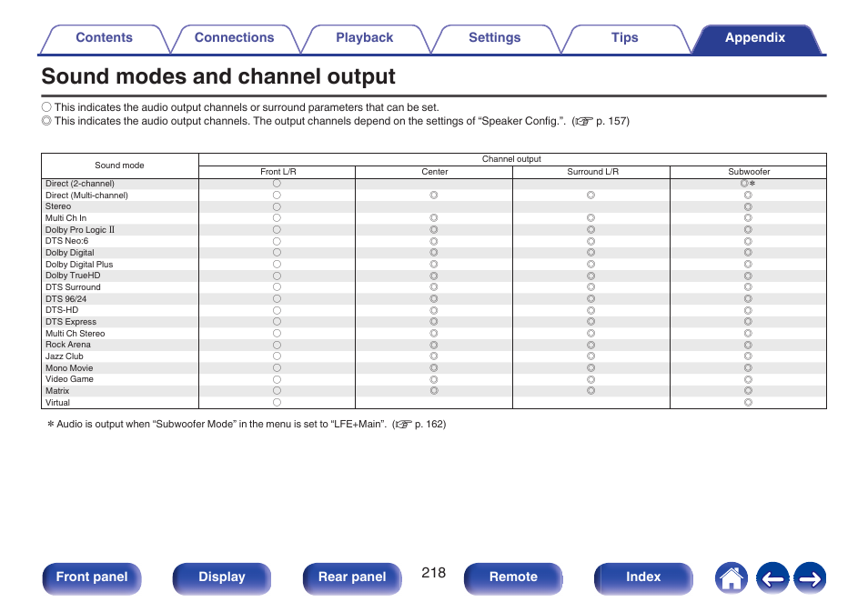Go to the Index button
The height and width of the screenshot is (612, 868).
point(643,578)
